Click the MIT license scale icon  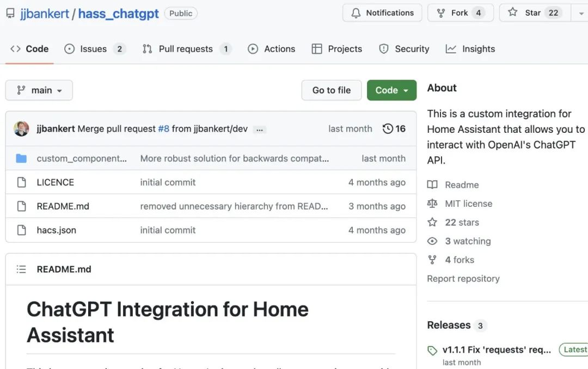[x=432, y=204]
